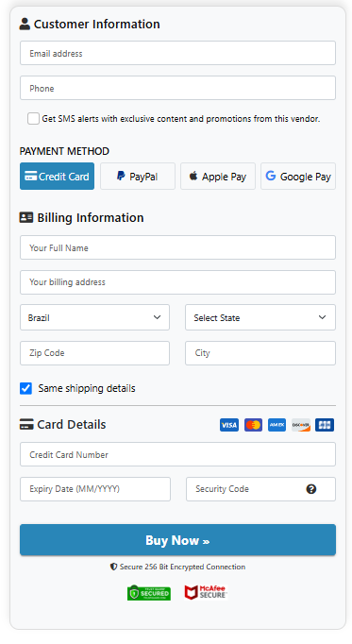Click the Discover card logo
The height and width of the screenshot is (644, 352).
click(301, 425)
